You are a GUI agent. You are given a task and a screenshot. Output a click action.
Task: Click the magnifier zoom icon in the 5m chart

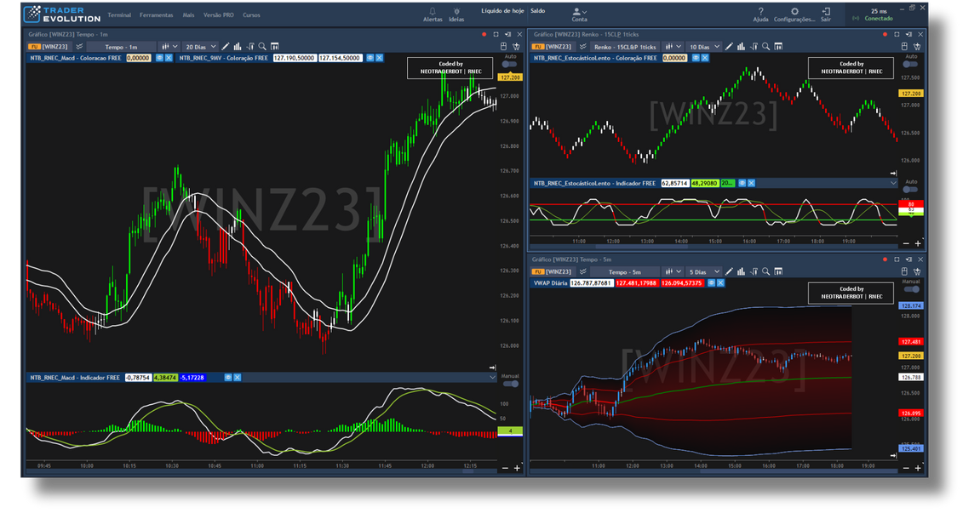[765, 272]
